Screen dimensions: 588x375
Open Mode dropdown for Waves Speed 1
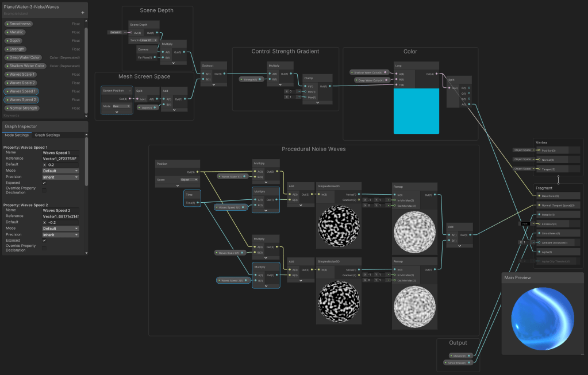[60, 171]
